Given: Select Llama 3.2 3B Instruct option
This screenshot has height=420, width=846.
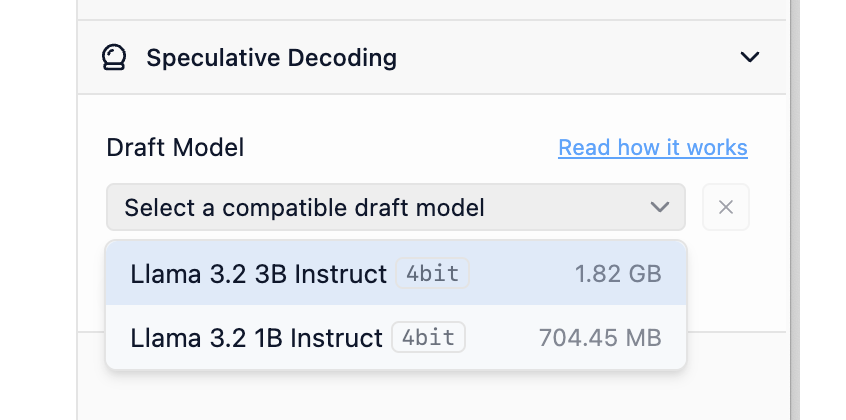Looking at the screenshot, I should tap(258, 273).
